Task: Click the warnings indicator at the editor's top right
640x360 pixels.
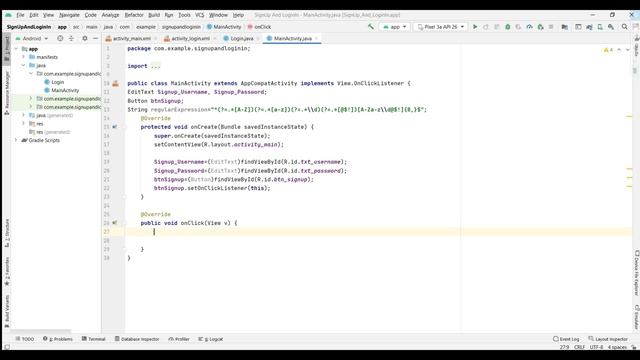Action: point(608,50)
